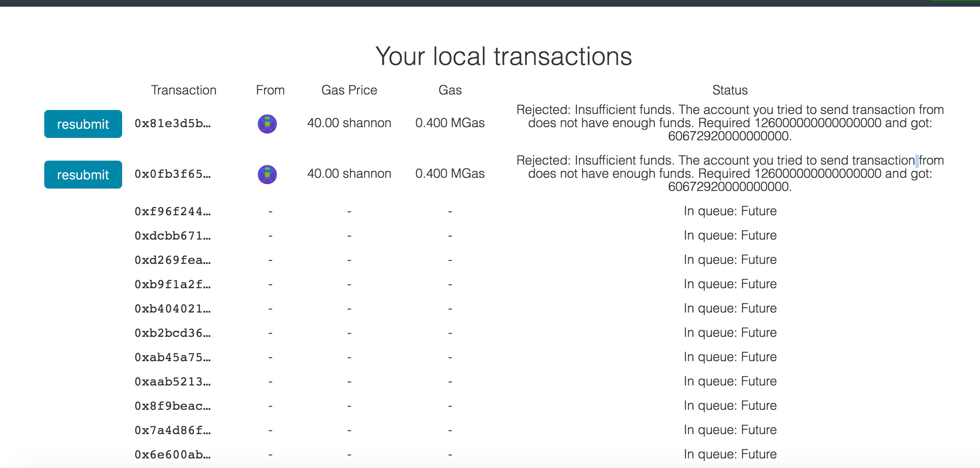
Task: Click transaction 0x7a4d86f…
Action: 172,430
